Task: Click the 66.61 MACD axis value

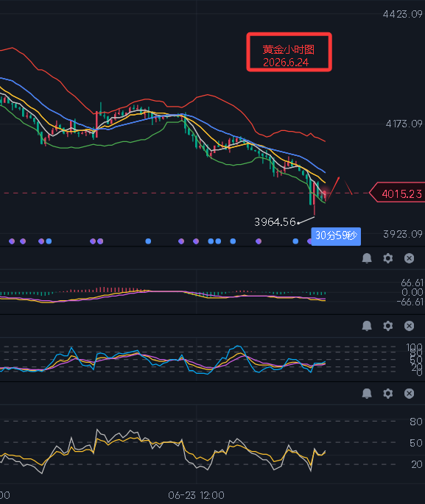Action: coord(412,283)
